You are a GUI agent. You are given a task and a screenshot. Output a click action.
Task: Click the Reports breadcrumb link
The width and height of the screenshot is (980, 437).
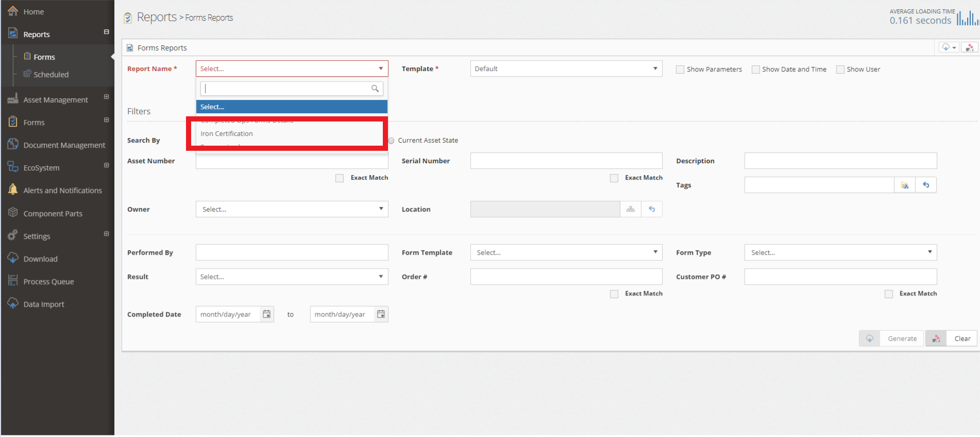click(157, 17)
